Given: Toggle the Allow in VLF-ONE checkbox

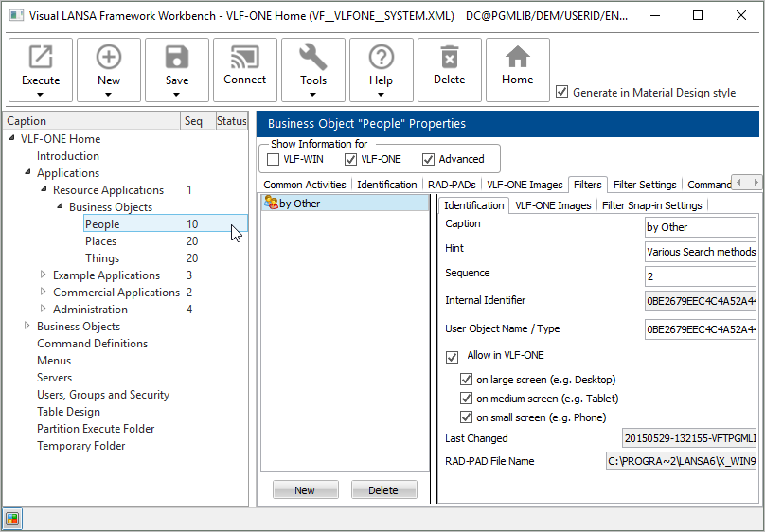Looking at the screenshot, I should pos(452,356).
